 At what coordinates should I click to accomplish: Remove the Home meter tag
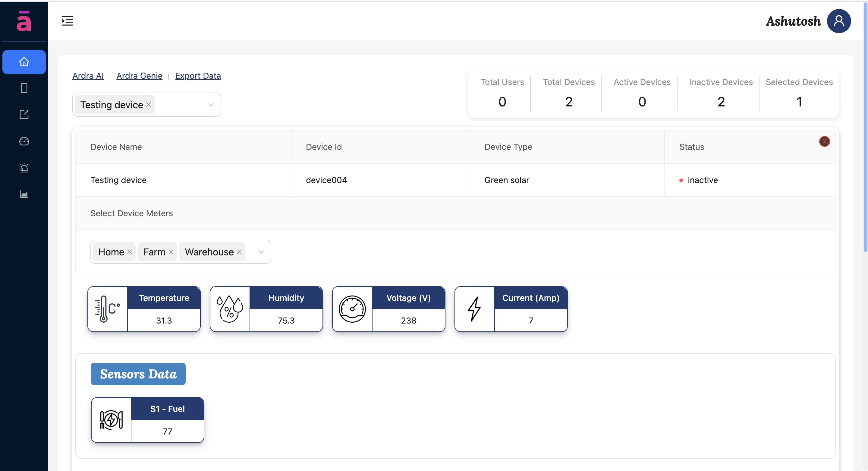click(129, 252)
